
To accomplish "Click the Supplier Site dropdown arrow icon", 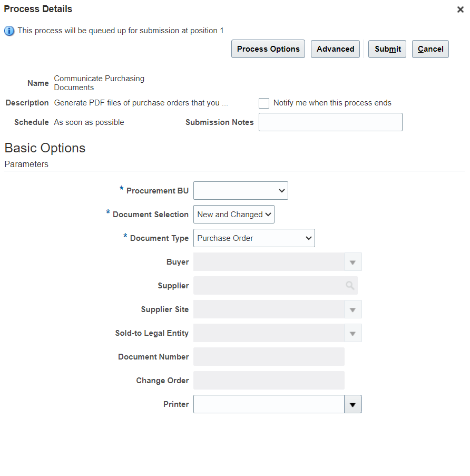I will point(352,309).
